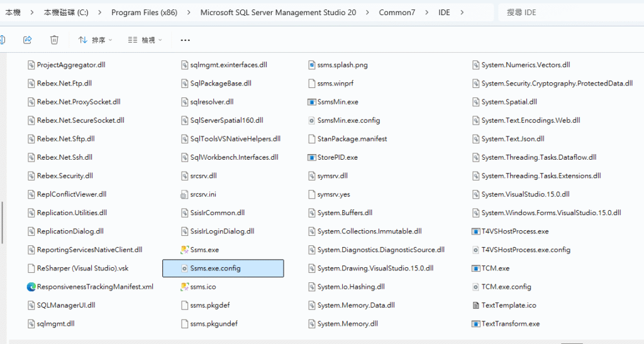This screenshot has height=344, width=644.
Task: Click the Delete trash can icon
Action: pos(54,40)
